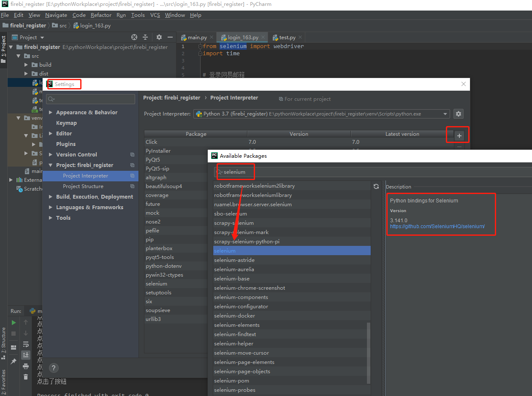The width and height of the screenshot is (532, 396).
Task: Collapse the src folder in project tree
Action: (x=18, y=56)
